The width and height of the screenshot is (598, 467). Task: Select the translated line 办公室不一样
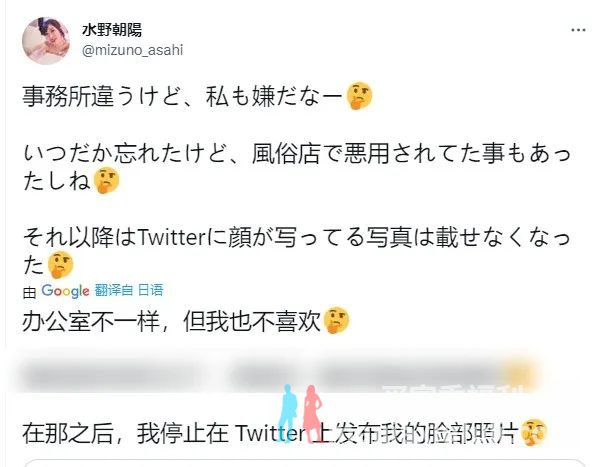pyautogui.click(x=186, y=321)
